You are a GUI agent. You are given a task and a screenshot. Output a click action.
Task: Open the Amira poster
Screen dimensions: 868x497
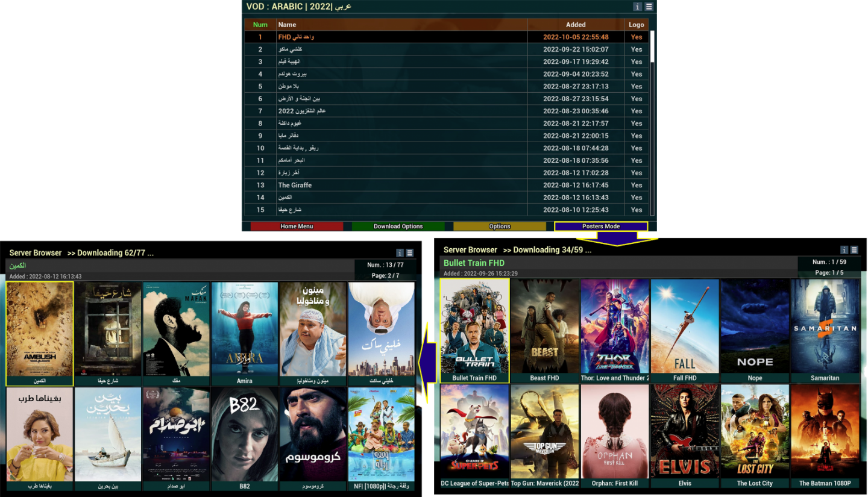click(x=245, y=334)
